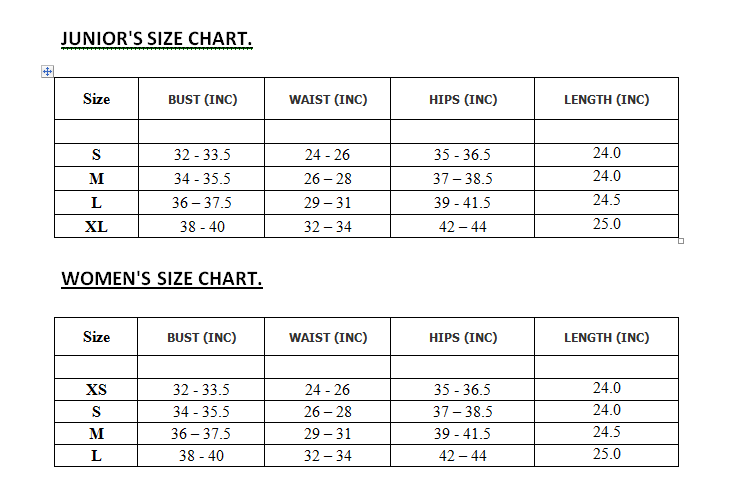Screen dimensions: 734x502
Task: Click HIPS (INC) header in women's table
Action: tap(462, 337)
